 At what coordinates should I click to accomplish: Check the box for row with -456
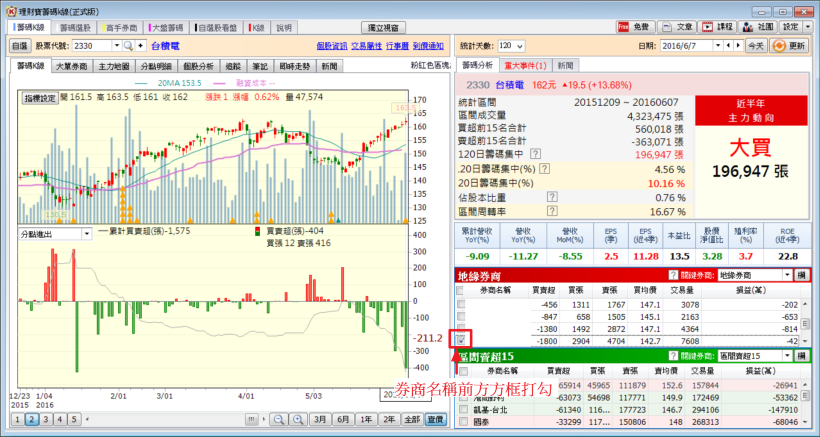461,305
